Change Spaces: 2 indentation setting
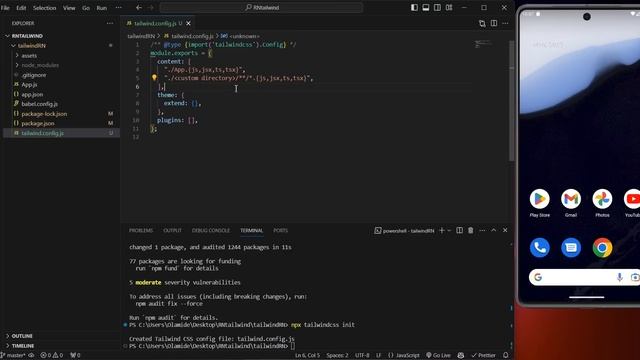This screenshot has width=640, height=360. pos(337,356)
